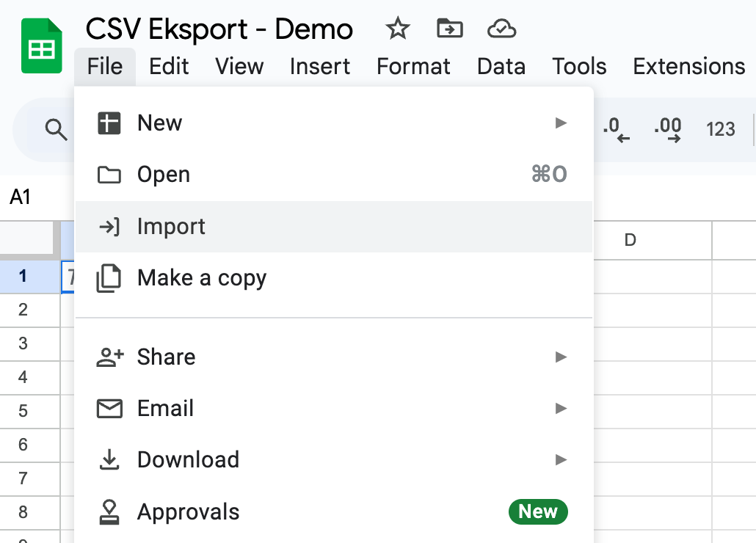This screenshot has width=756, height=543.
Task: Click the Google Sheets home logo
Action: point(41,45)
